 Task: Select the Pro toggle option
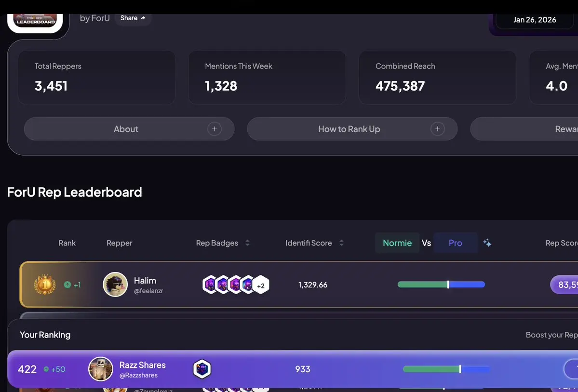455,243
